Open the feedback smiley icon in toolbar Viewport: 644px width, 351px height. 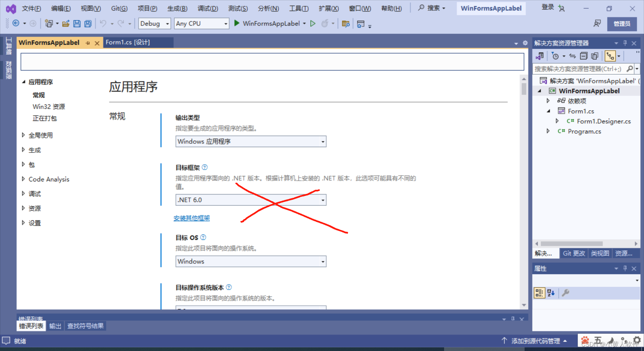point(597,24)
